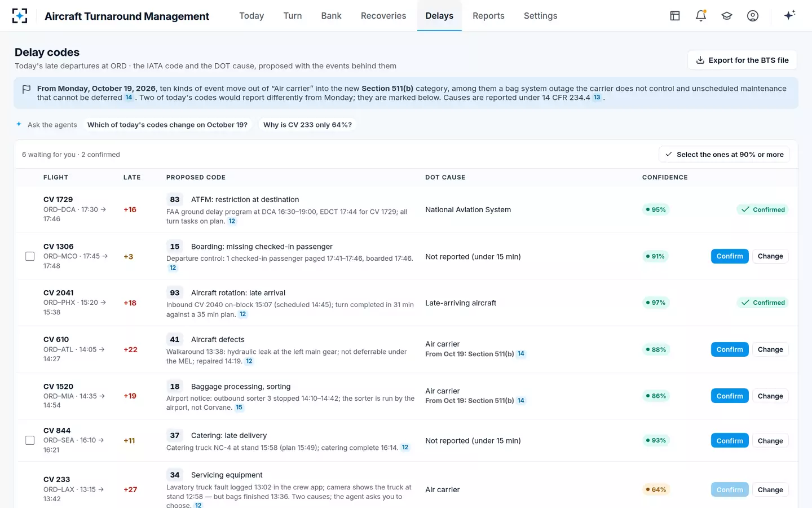Click the Aircraft Turnaround Management logo icon

(x=20, y=16)
